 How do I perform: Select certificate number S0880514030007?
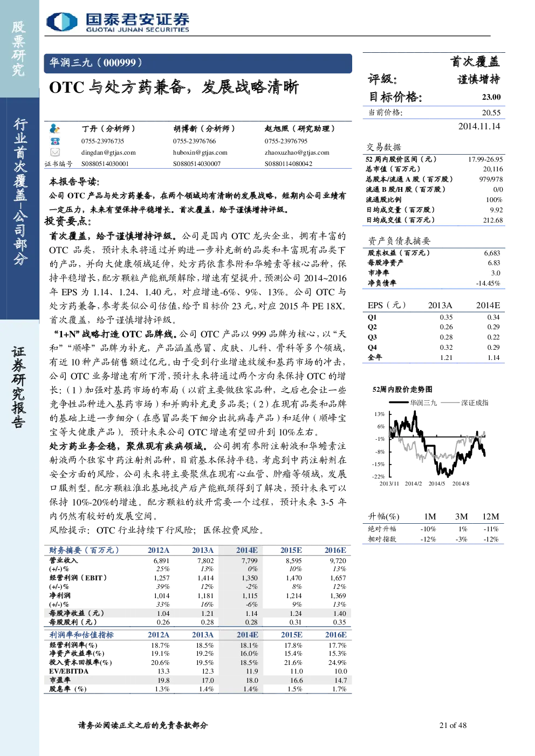(197, 164)
